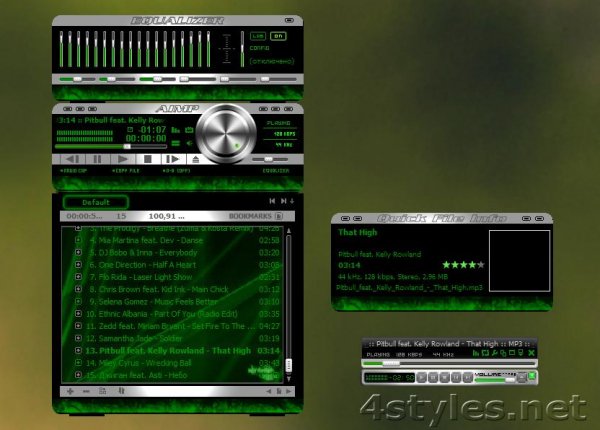Adjust main player track seek bar
600x430 pixels.
click(111, 146)
